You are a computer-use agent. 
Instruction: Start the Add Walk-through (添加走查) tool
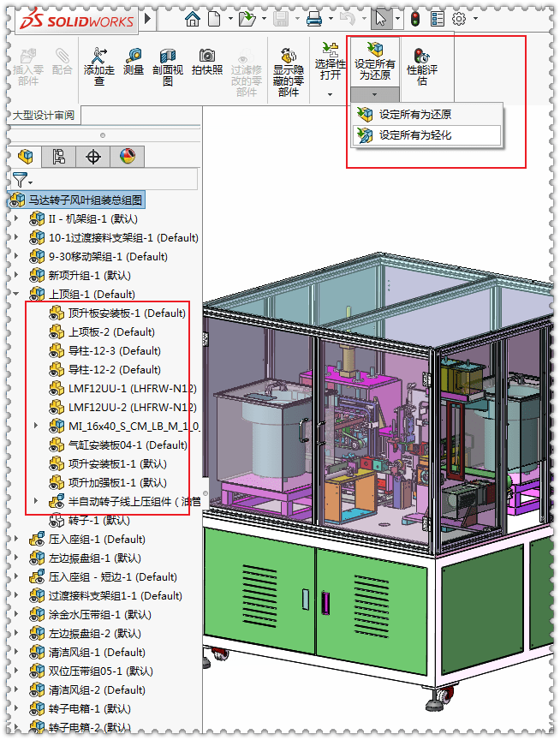coord(99,56)
